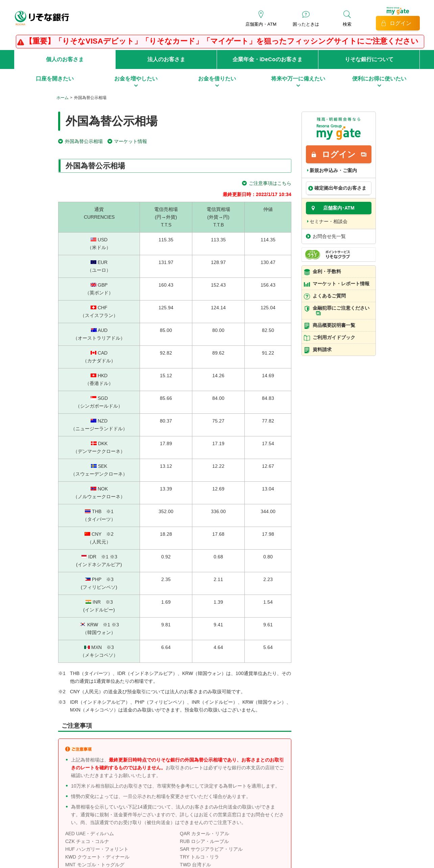Click the orange ログイン button in header
The image size is (434, 868).
coord(398,23)
